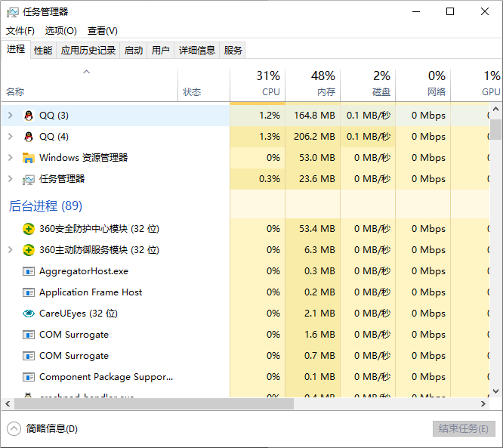Click the 53.4 MB memory value
The width and height of the screenshot is (503, 448).
[x=317, y=229]
